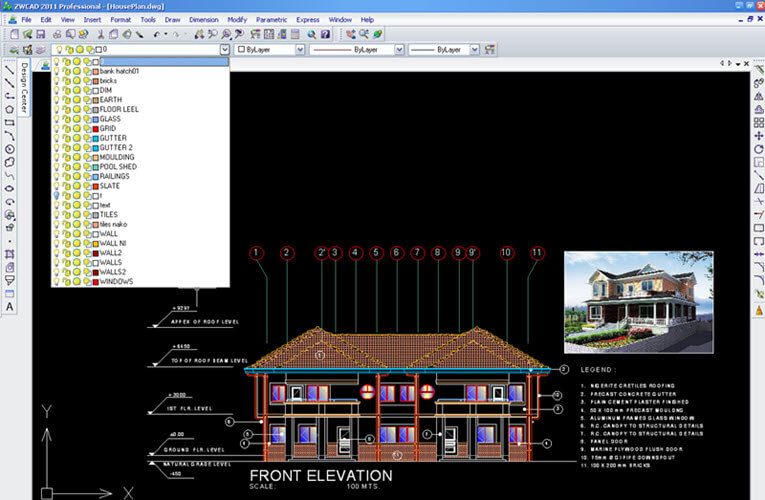
Task: Collapse the layer list dropdown arrow
Action: coord(224,49)
